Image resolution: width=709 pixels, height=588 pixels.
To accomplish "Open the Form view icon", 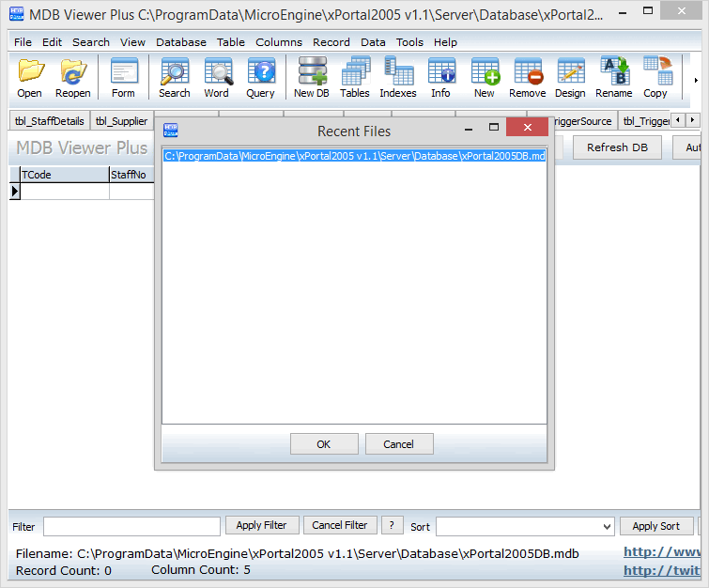I will [123, 77].
